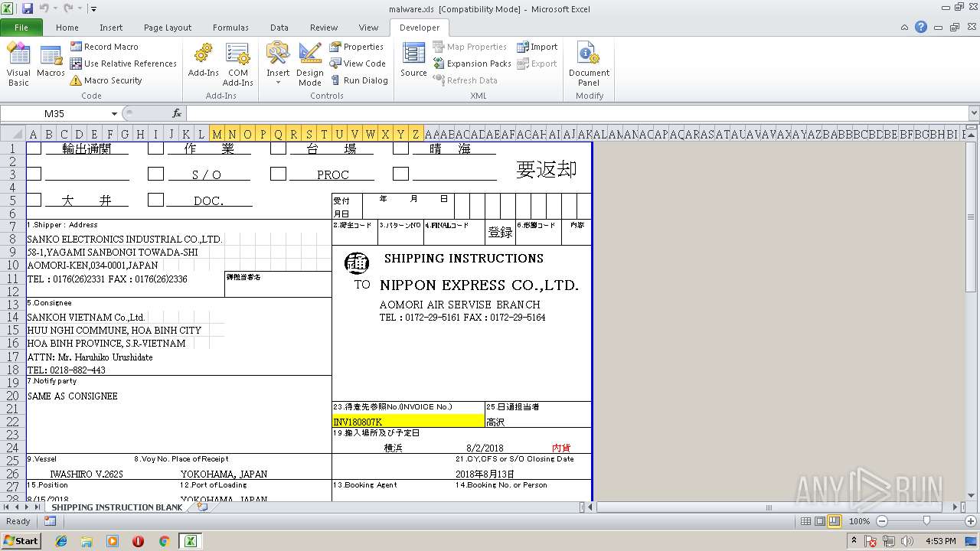This screenshot has width=980, height=551.
Task: Click the Insert Function fx button
Action: click(x=177, y=113)
